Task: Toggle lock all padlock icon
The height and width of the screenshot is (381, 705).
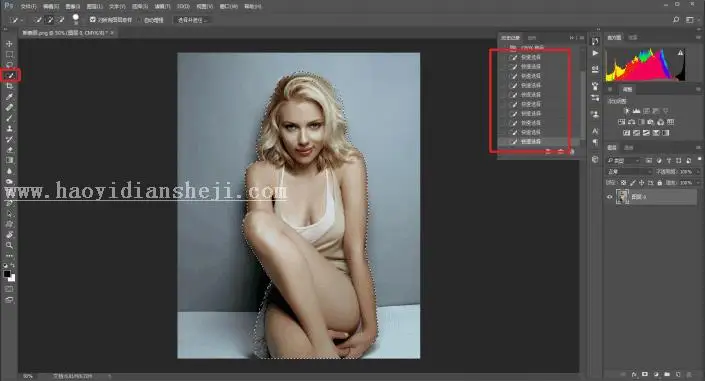Action: point(660,183)
